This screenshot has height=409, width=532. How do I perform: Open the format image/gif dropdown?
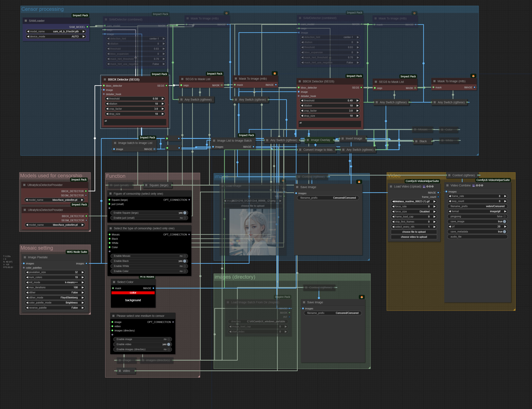(x=477, y=211)
